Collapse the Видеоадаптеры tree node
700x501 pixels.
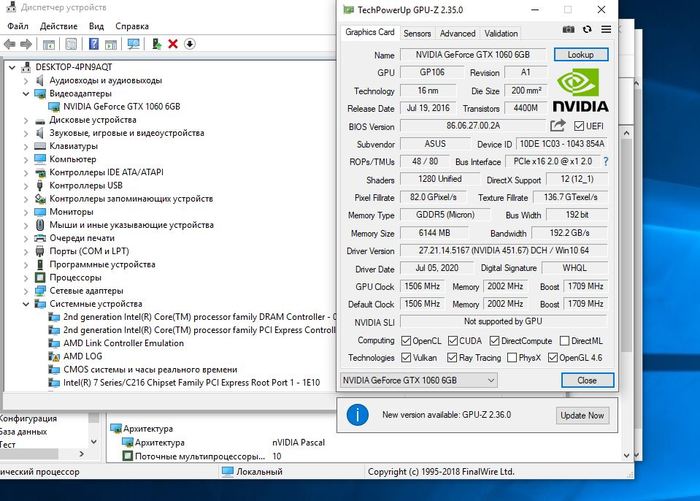coord(26,93)
